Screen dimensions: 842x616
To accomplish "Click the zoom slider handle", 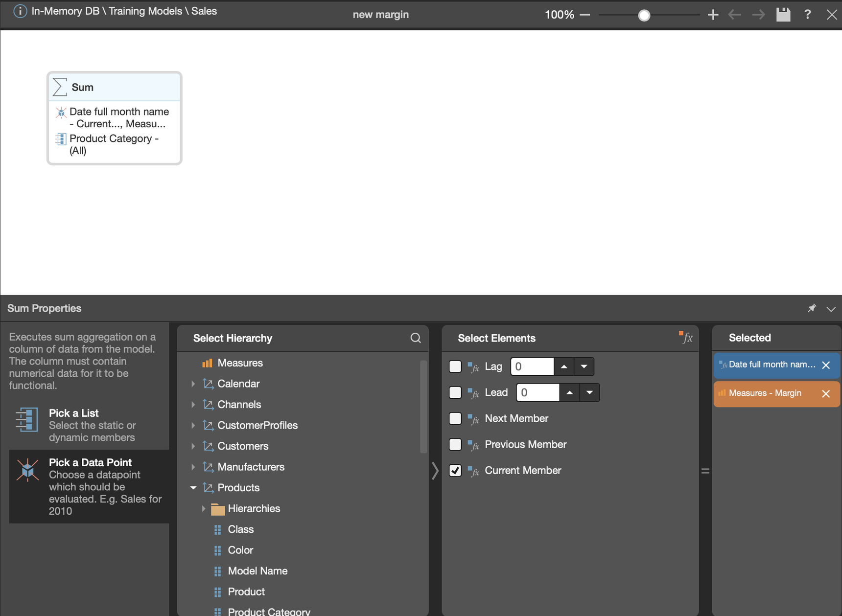I will pos(644,16).
